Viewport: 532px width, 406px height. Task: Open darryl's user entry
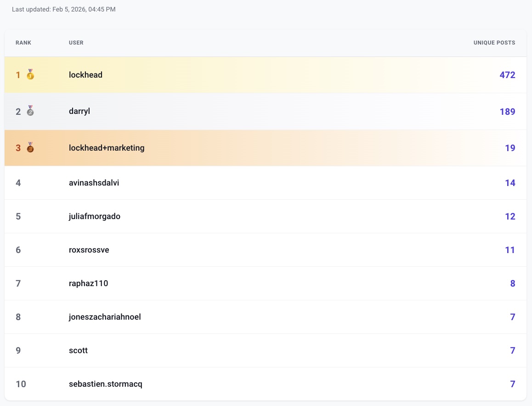pyautogui.click(x=79, y=112)
